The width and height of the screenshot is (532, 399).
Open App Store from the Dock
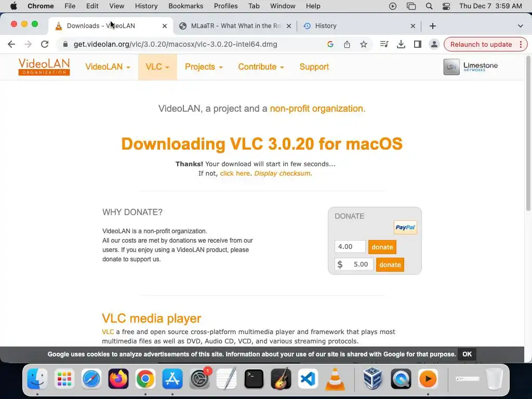click(172, 379)
